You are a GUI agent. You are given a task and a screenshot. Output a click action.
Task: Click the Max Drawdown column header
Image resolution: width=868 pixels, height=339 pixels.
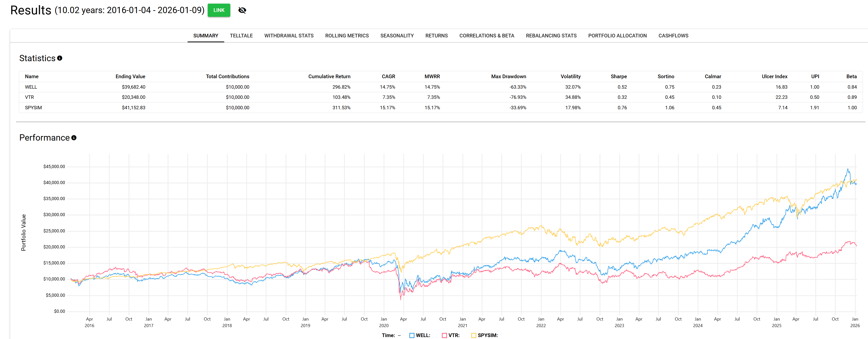point(508,76)
